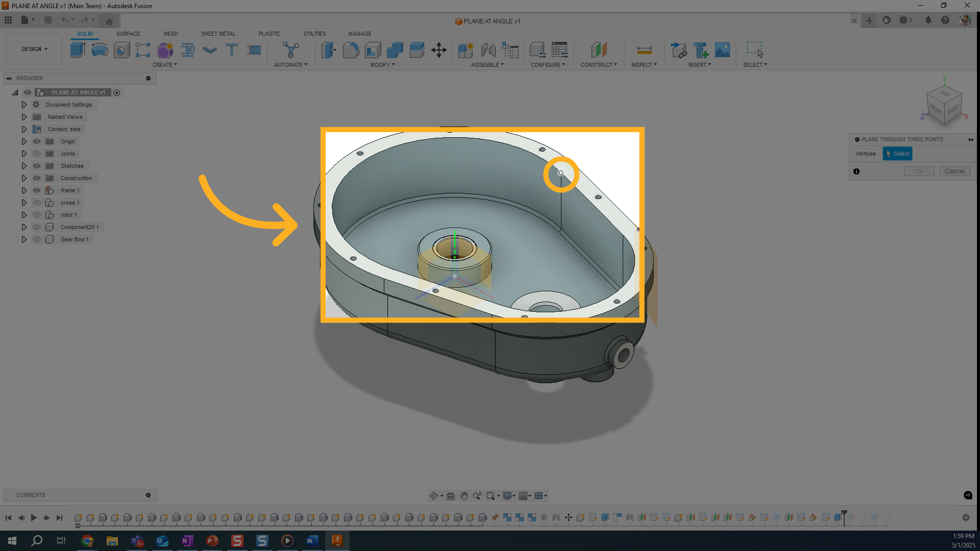Toggle visibility of Construction folder
Viewport: 980px width, 551px height.
pyautogui.click(x=37, y=178)
